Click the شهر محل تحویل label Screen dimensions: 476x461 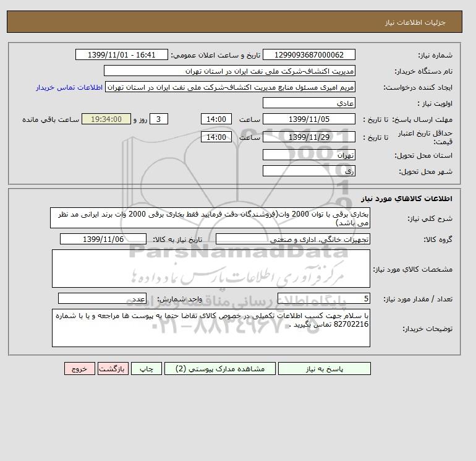425,171
